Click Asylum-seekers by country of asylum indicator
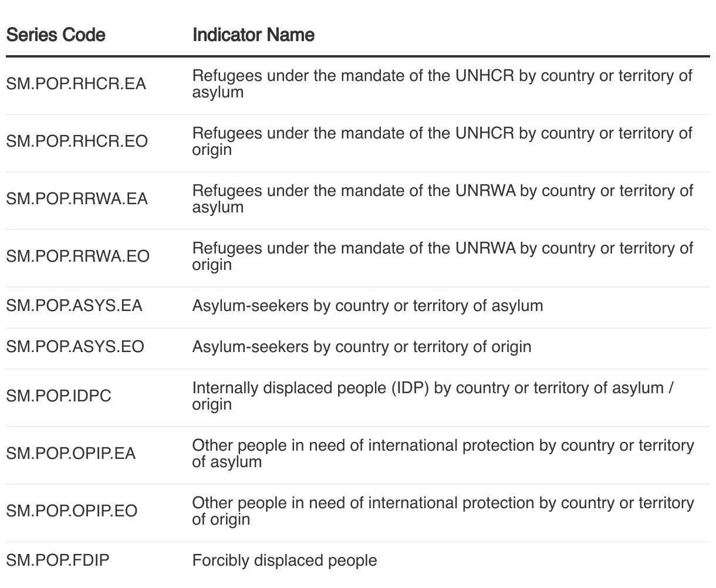The width and height of the screenshot is (716, 588). click(367, 306)
